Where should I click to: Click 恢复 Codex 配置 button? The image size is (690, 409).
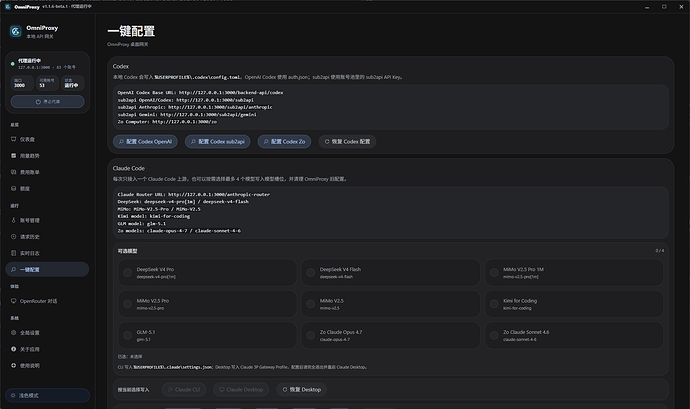click(x=347, y=141)
